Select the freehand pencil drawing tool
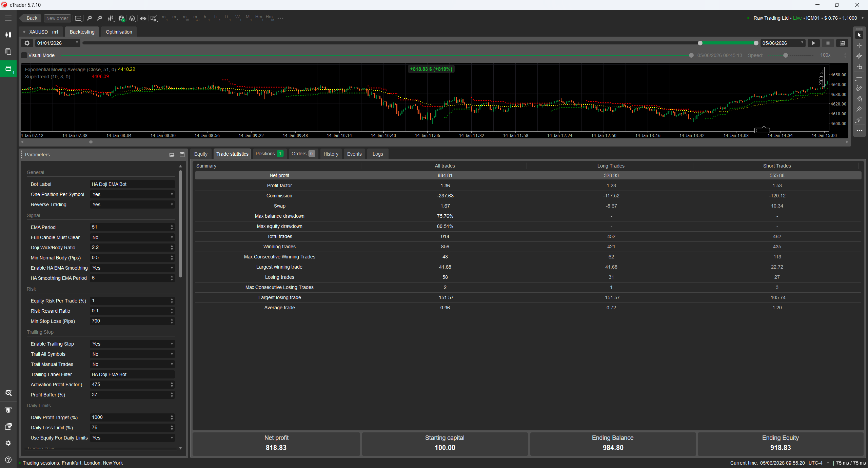The image size is (868, 468). point(859,88)
